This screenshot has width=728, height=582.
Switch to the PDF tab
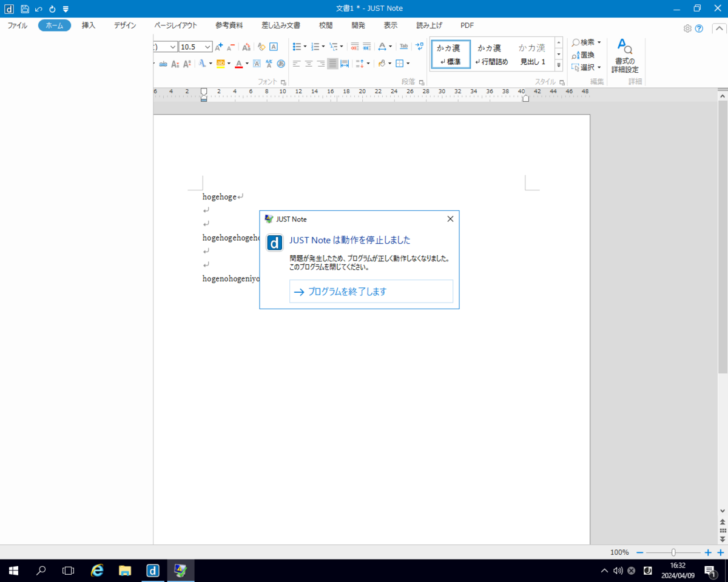click(x=467, y=25)
